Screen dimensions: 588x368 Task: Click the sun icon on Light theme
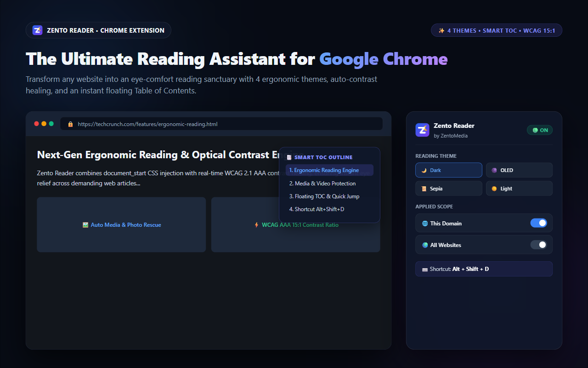tap(495, 189)
